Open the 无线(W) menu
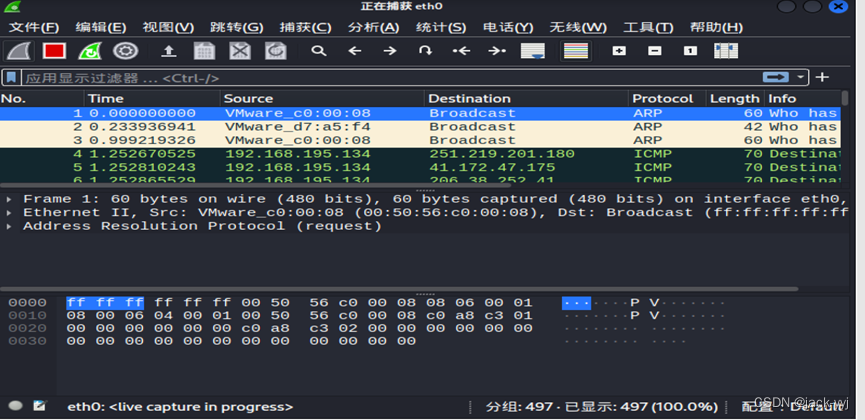 click(x=578, y=28)
